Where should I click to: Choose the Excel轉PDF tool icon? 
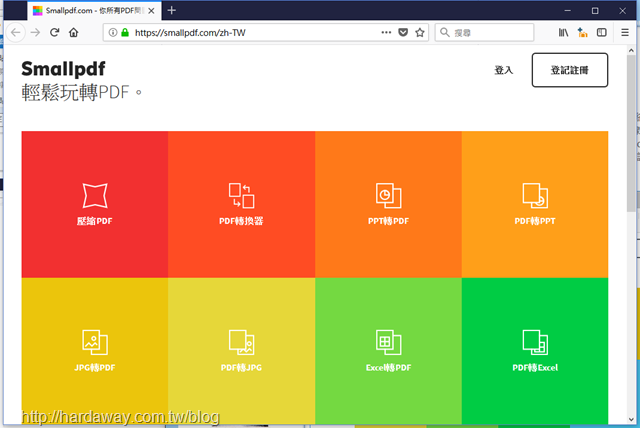388,342
